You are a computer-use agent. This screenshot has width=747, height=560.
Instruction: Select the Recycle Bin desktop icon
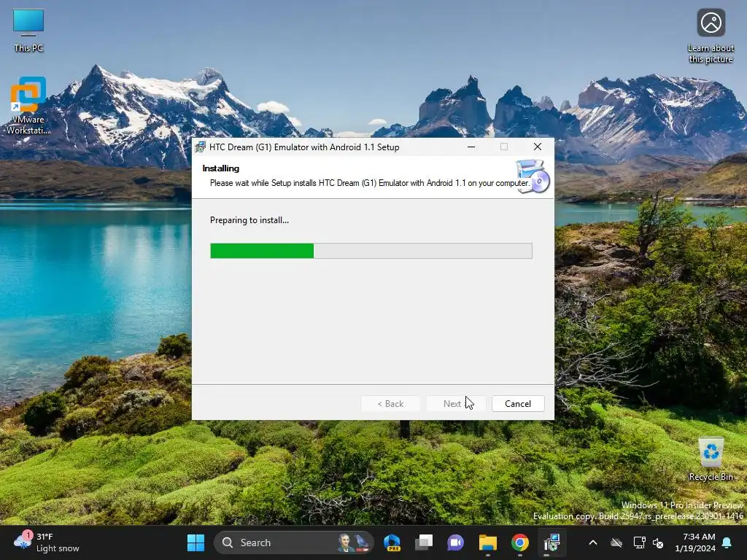pyautogui.click(x=711, y=460)
